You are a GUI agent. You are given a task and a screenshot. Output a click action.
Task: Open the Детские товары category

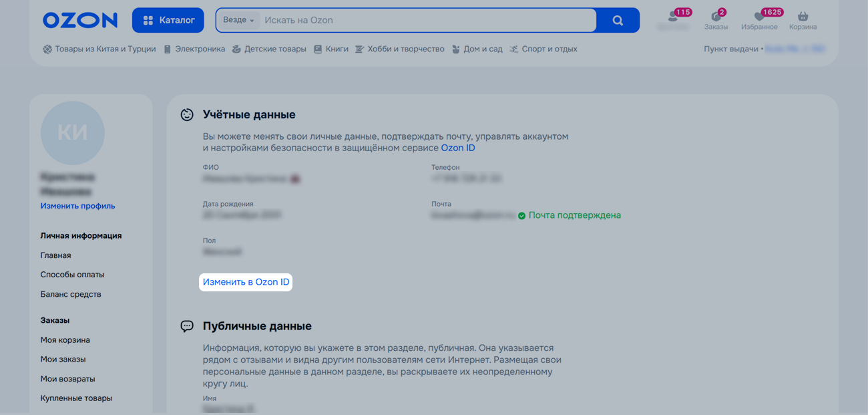(x=269, y=49)
